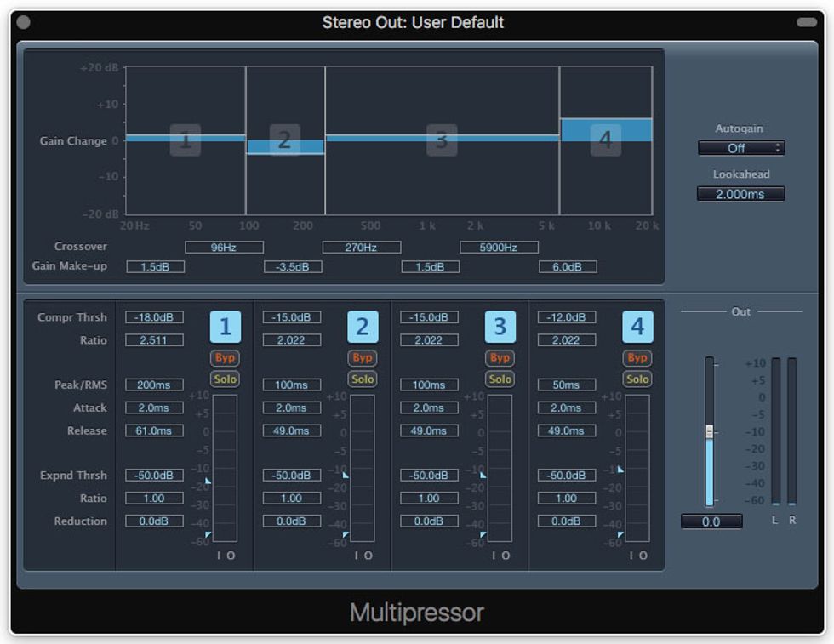Viewport: 834px width, 644px height.
Task: Solo band 4
Action: 637,379
